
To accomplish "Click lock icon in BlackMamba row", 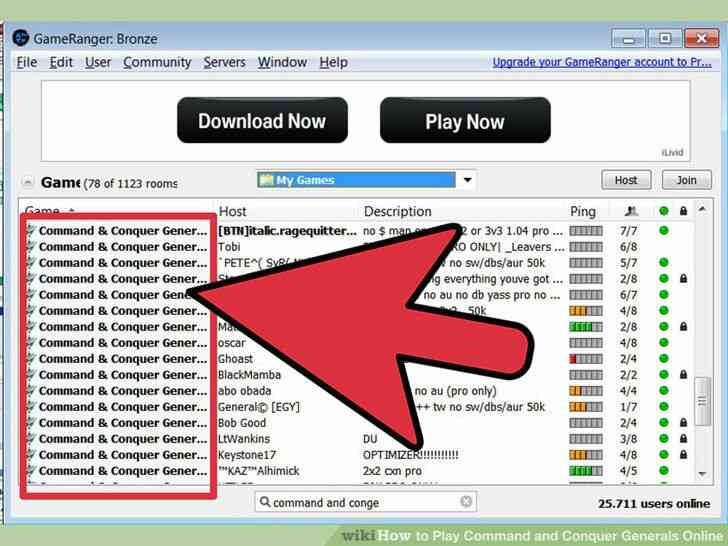I will [x=683, y=375].
